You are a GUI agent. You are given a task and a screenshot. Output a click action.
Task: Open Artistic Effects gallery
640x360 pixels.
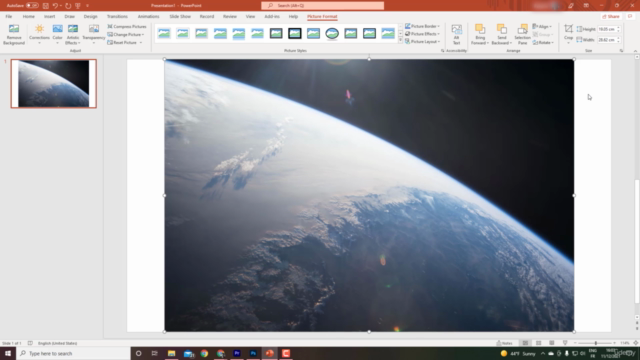tap(73, 34)
